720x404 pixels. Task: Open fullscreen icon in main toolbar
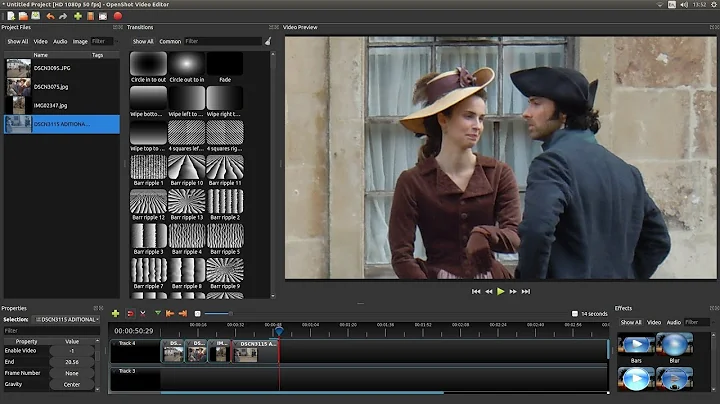[103, 16]
